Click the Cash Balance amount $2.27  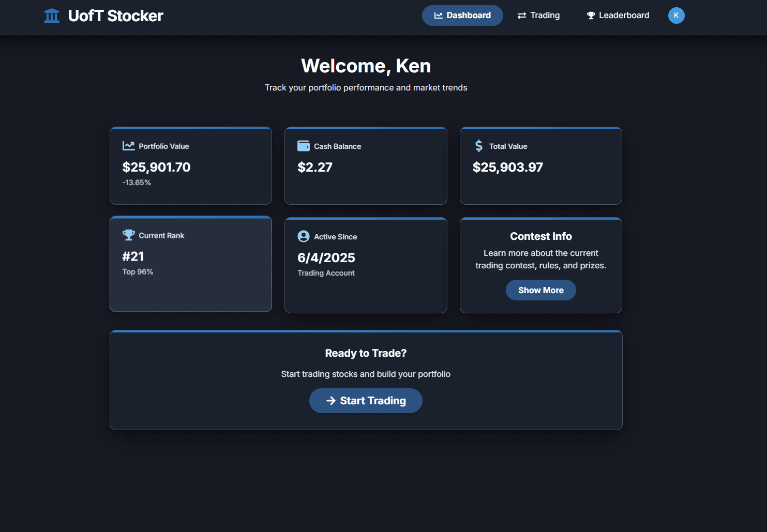tap(315, 167)
